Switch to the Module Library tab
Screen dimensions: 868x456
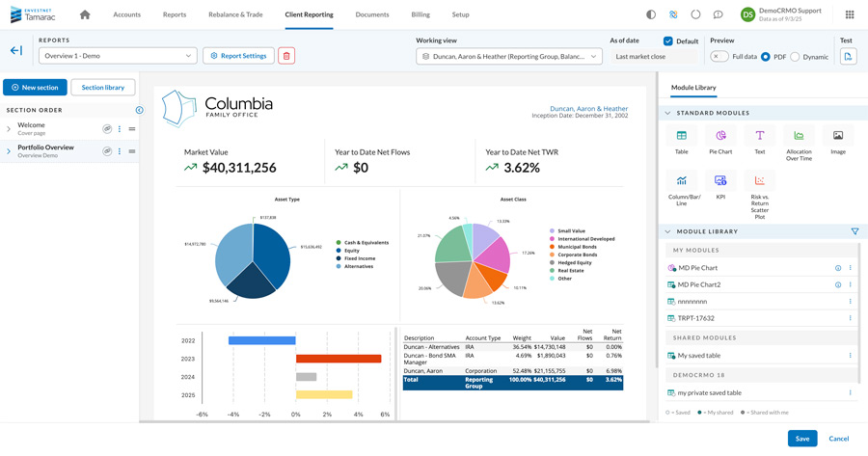tap(693, 88)
